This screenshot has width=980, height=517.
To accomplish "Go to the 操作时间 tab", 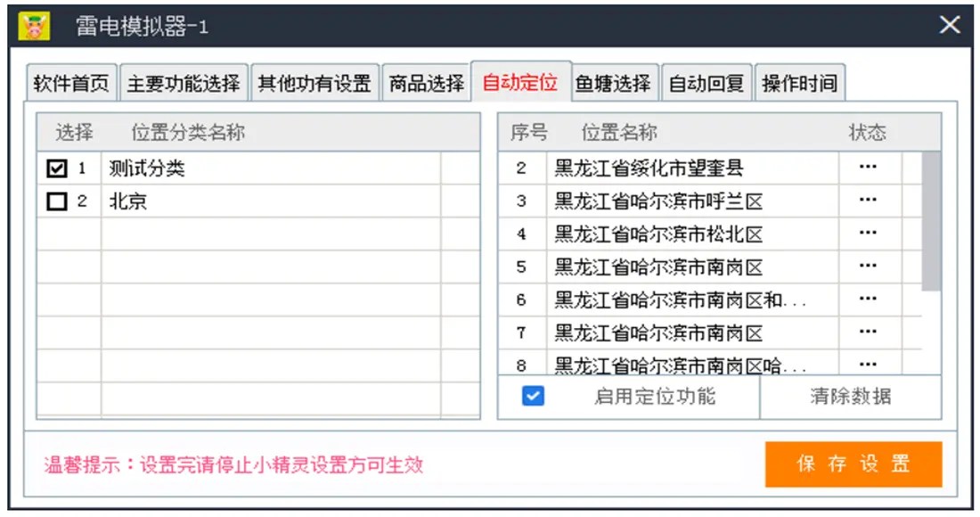I will (799, 85).
